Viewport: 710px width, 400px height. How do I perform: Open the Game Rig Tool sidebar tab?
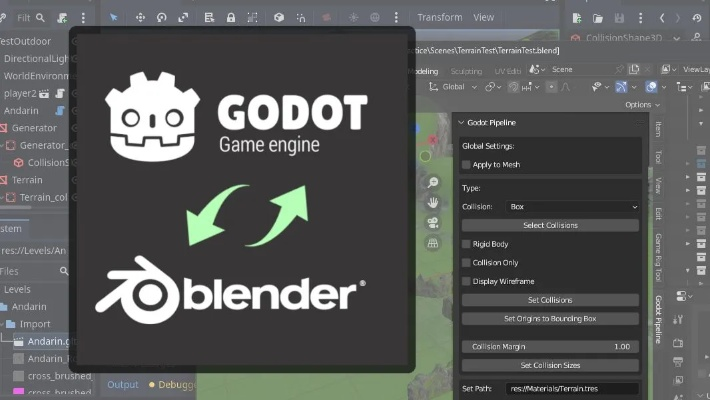tap(658, 257)
